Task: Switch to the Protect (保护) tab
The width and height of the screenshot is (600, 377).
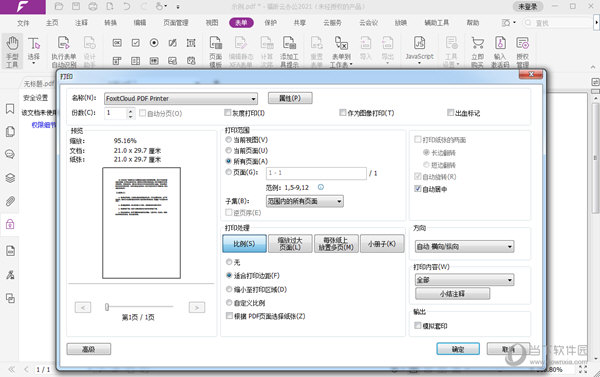Action: point(270,23)
